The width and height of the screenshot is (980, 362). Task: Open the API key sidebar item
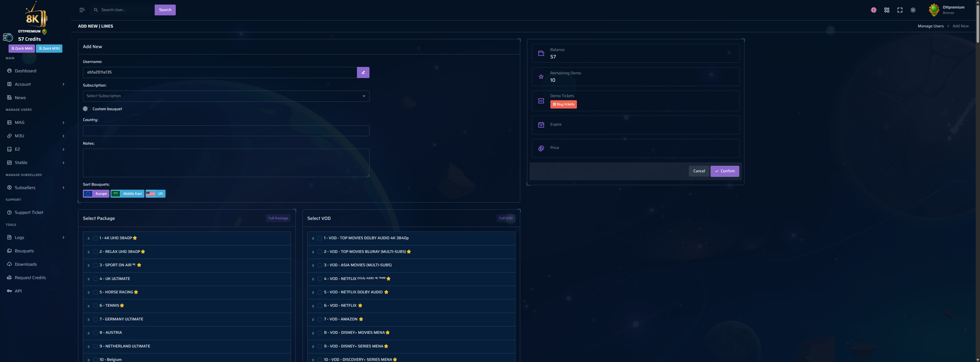click(x=18, y=291)
